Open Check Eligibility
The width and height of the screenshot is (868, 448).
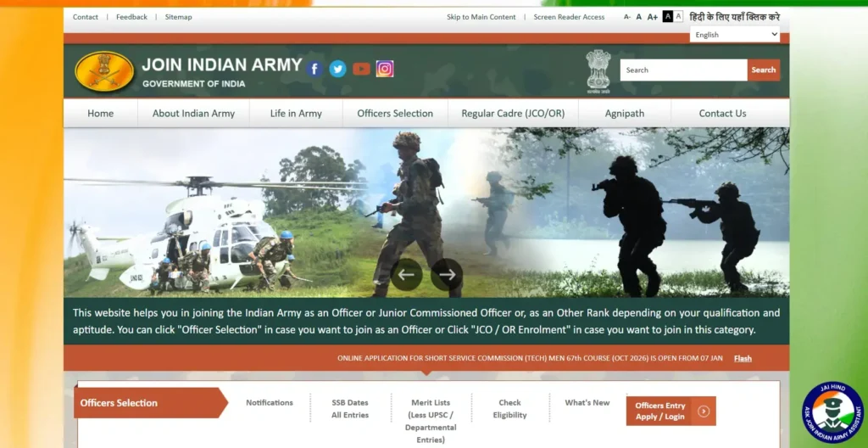pos(509,409)
